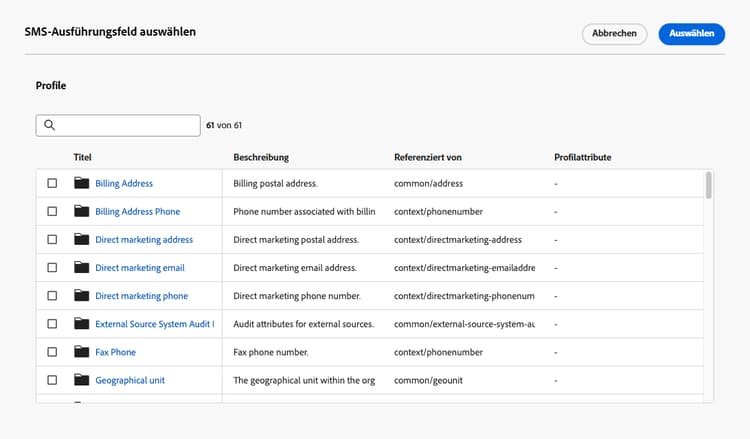Check the Billing Address checkbox

tap(52, 184)
